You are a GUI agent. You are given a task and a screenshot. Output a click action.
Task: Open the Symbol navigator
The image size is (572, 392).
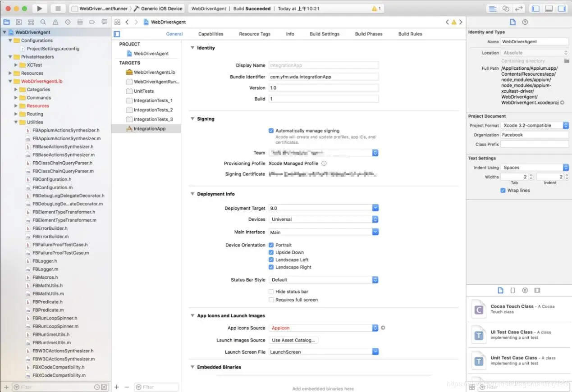click(x=31, y=22)
